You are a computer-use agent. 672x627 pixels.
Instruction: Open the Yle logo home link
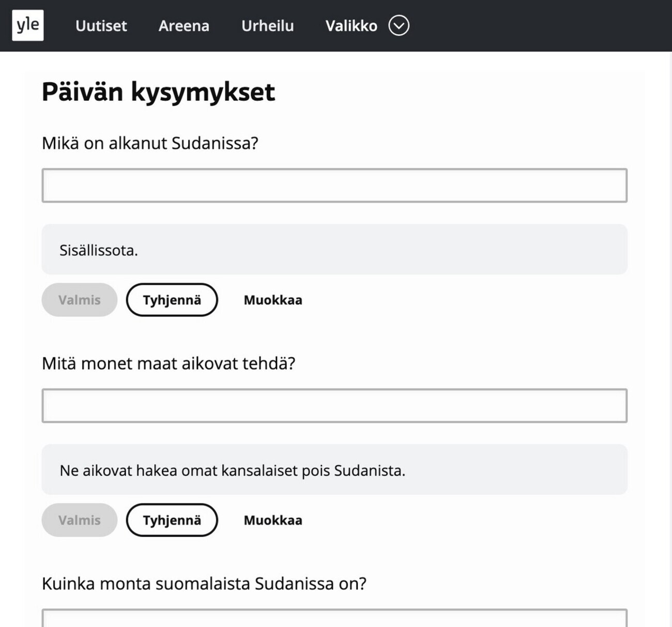[x=28, y=25]
